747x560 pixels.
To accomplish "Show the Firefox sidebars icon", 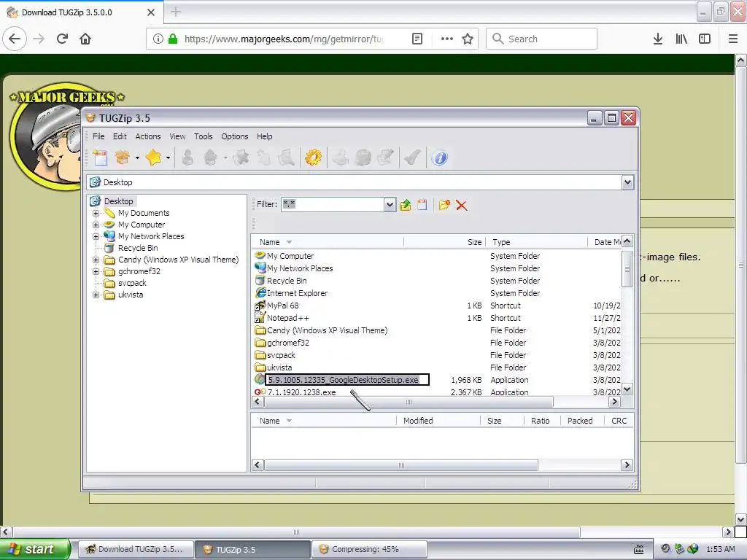I will click(x=705, y=39).
